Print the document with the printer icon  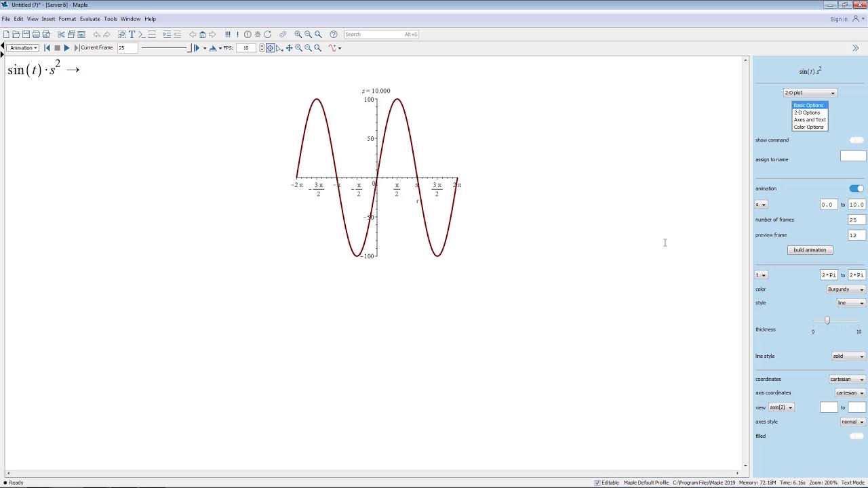click(x=36, y=35)
